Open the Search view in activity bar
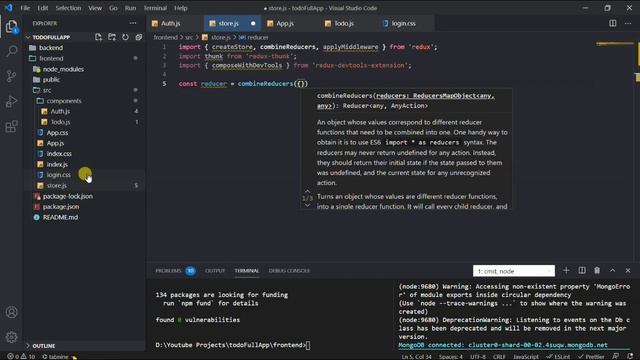Image resolution: width=640 pixels, height=360 pixels. tap(11, 51)
